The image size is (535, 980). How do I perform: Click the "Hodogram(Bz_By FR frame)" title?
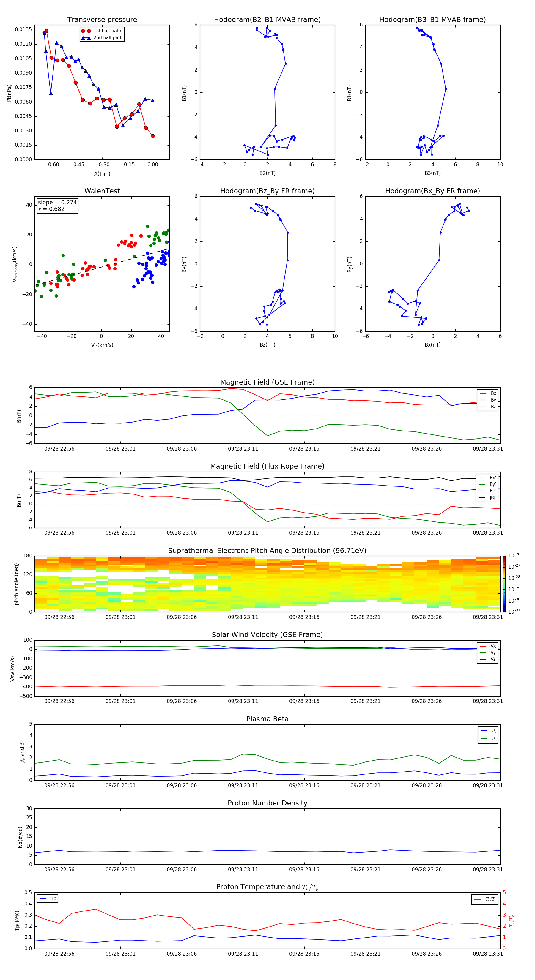tap(267, 191)
